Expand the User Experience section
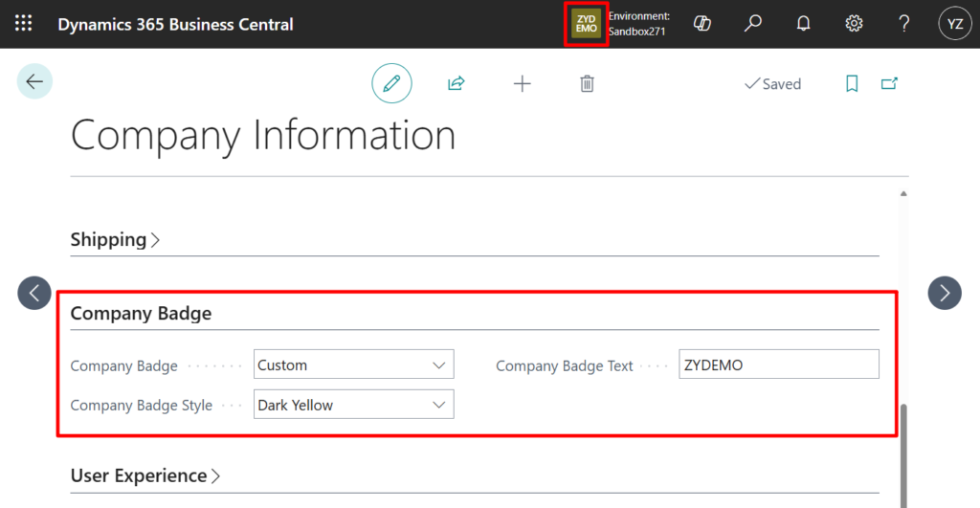 145,475
